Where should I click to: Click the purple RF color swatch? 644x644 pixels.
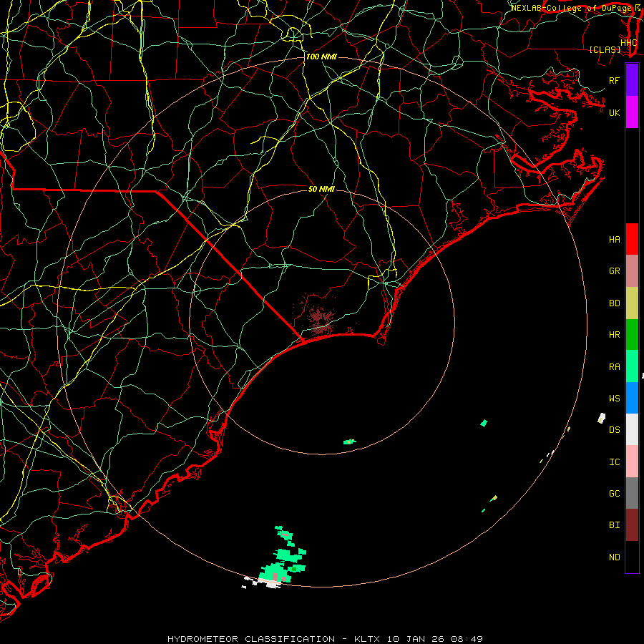(632, 80)
